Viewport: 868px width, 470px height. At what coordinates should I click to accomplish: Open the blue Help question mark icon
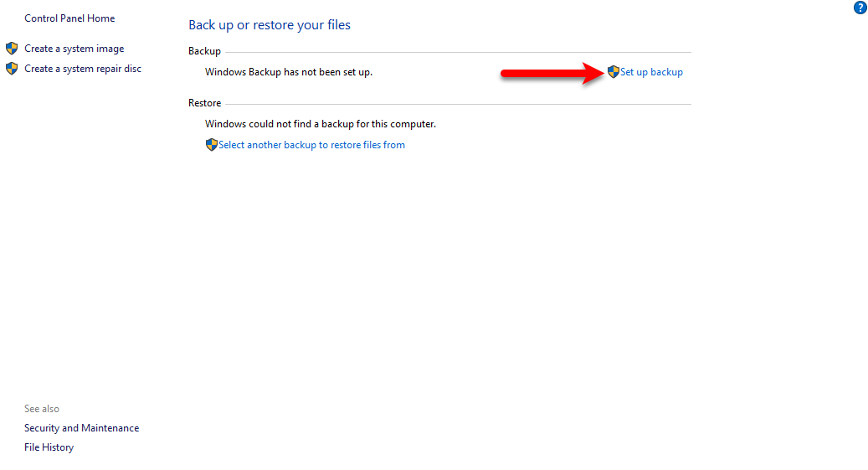pos(860,8)
